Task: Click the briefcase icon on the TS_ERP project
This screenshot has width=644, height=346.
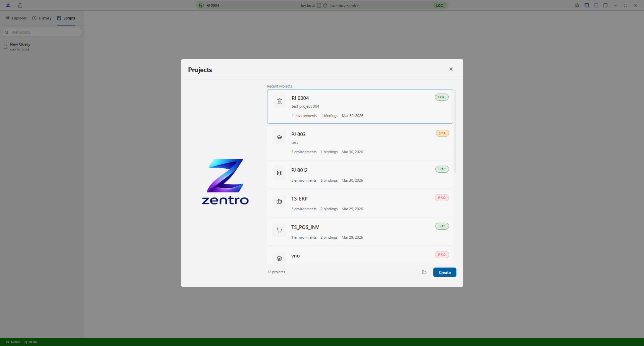Action: click(x=279, y=201)
